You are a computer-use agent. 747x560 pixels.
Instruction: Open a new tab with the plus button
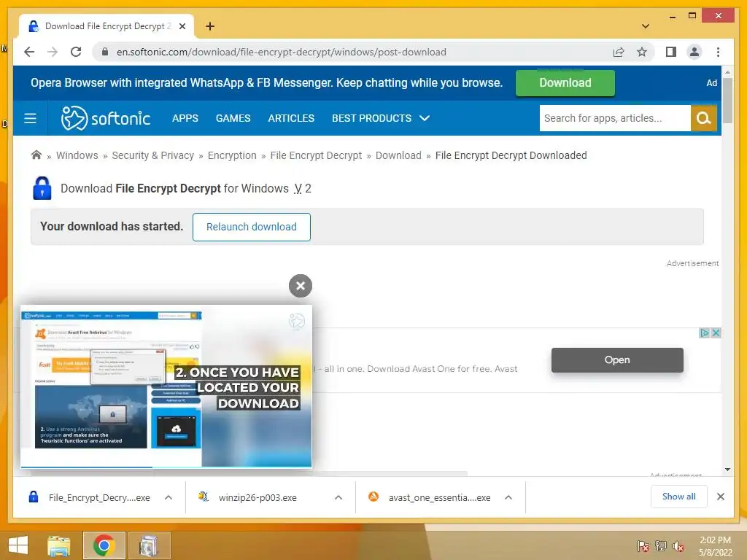pos(210,26)
